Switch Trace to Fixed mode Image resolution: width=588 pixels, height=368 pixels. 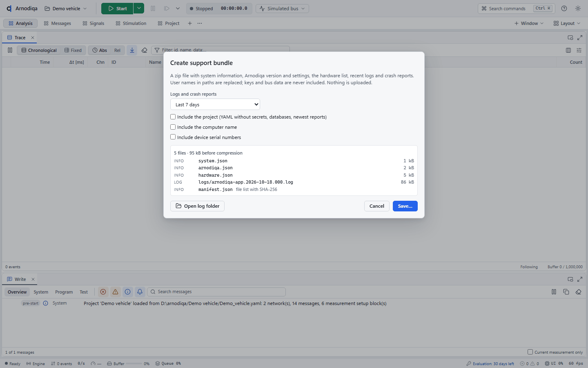tap(73, 50)
